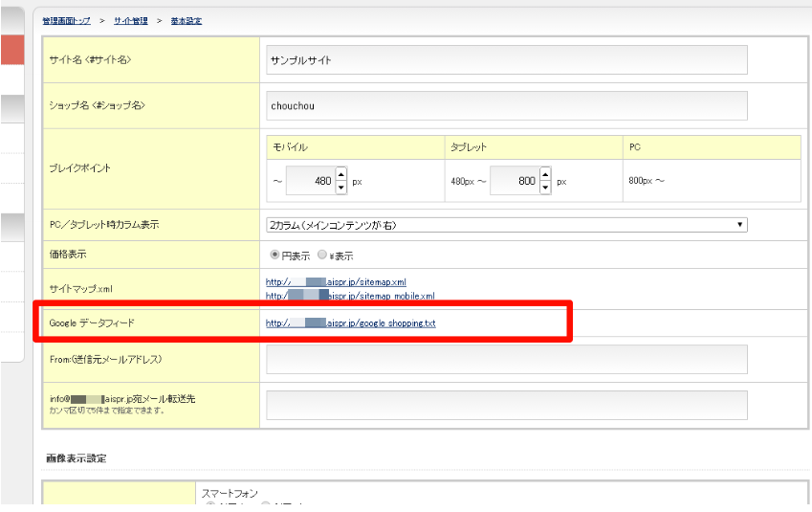Viewport: 812px width, 512px height.
Task: Go to 管理画面トップ breadcrumb
Action: 66,20
